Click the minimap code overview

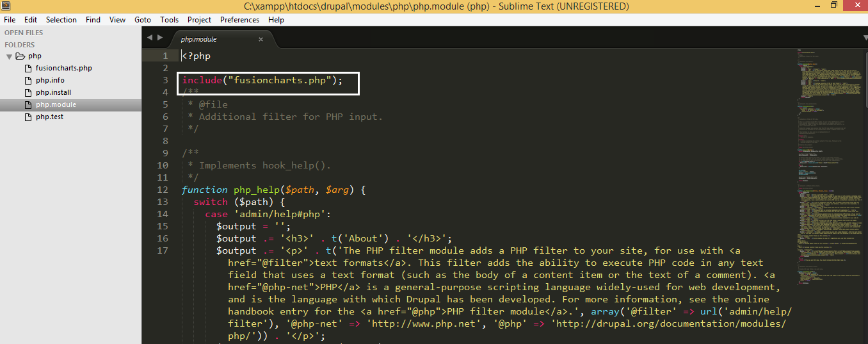829,160
